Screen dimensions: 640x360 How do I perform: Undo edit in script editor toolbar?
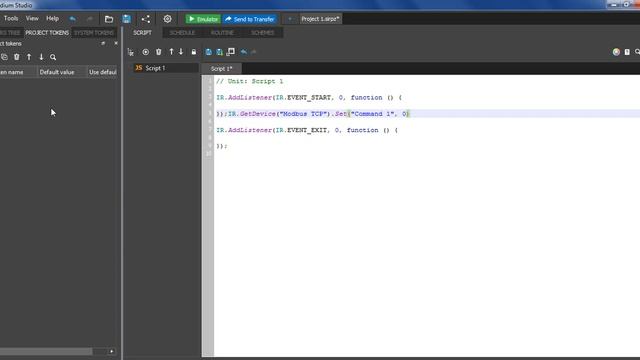click(244, 52)
